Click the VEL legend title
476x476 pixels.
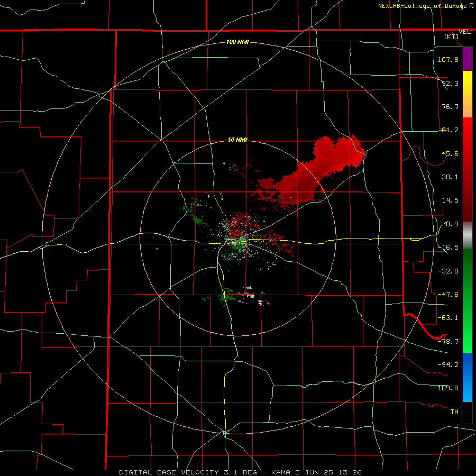464,32
